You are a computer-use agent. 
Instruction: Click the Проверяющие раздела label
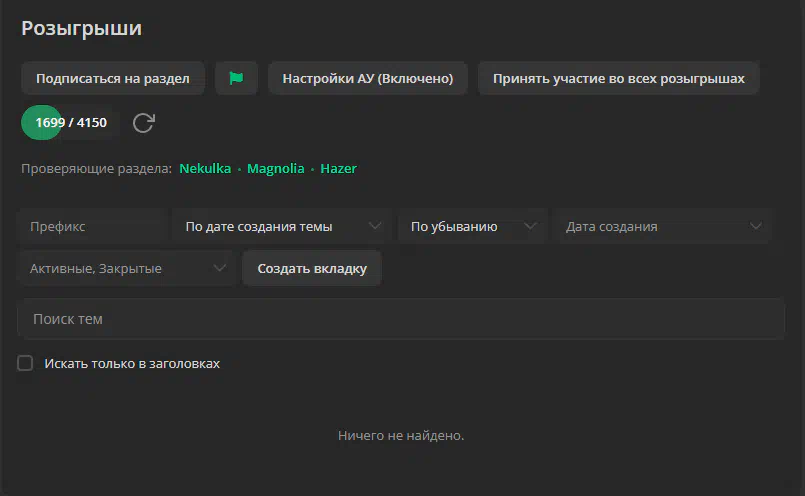pyautogui.click(x=97, y=168)
